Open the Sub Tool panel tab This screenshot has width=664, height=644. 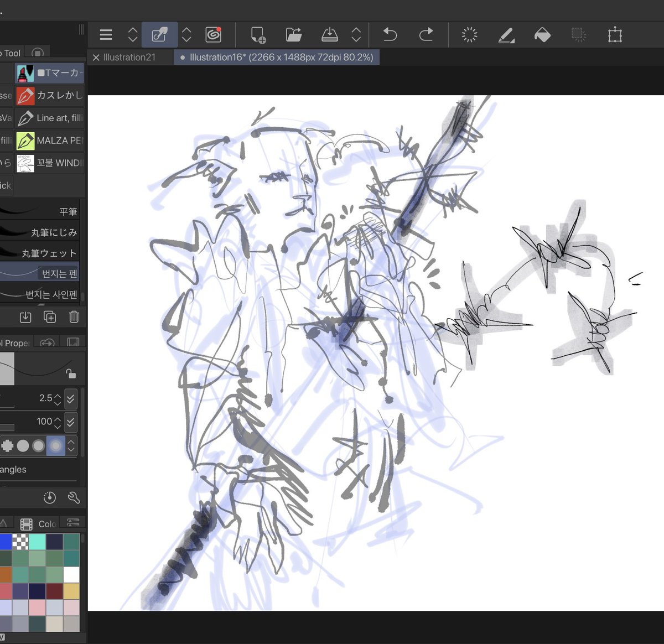tap(11, 53)
